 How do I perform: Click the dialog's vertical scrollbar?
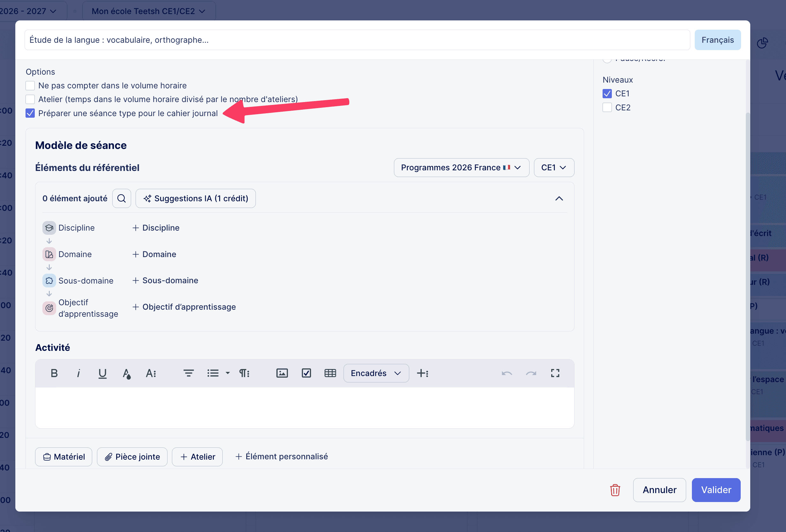[747, 277]
